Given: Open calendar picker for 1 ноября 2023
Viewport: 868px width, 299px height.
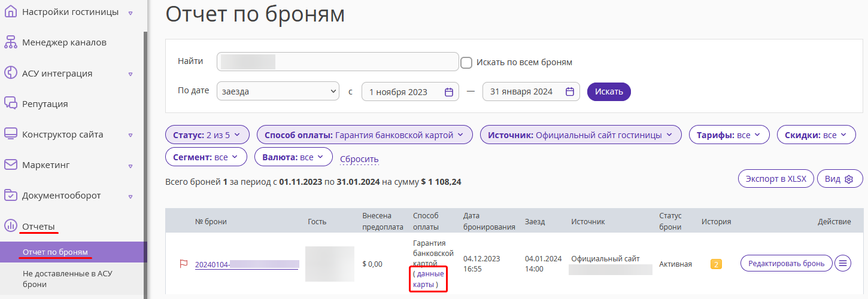Looking at the screenshot, I should point(449,92).
